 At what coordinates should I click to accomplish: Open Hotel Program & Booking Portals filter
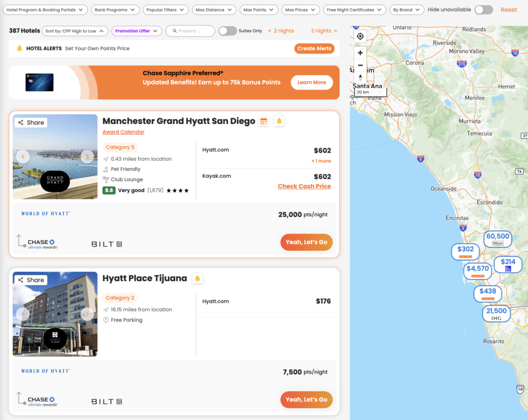(x=45, y=10)
